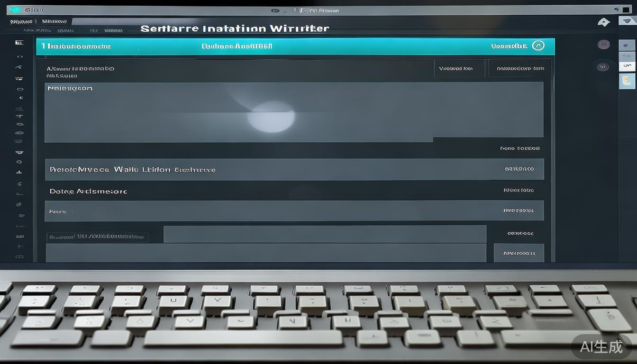Open the "Mintrow" menu at top left
The width and height of the screenshot is (637, 364).
54,21
